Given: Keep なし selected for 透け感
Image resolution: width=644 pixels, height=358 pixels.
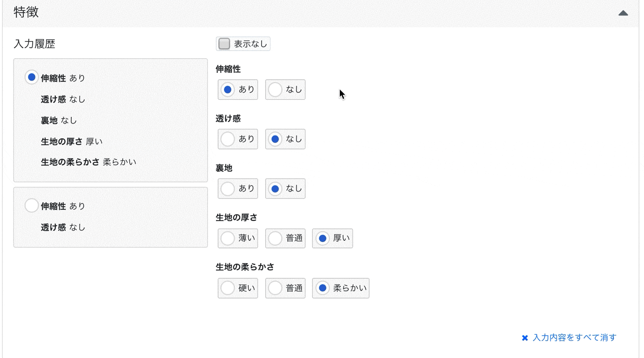Looking at the screenshot, I should click(285, 139).
